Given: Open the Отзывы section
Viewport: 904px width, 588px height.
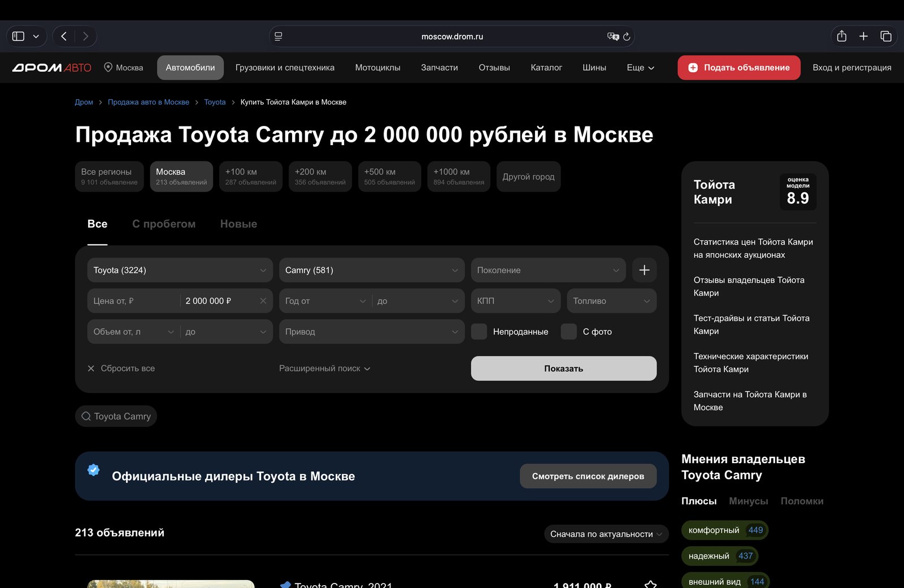Looking at the screenshot, I should tap(494, 68).
